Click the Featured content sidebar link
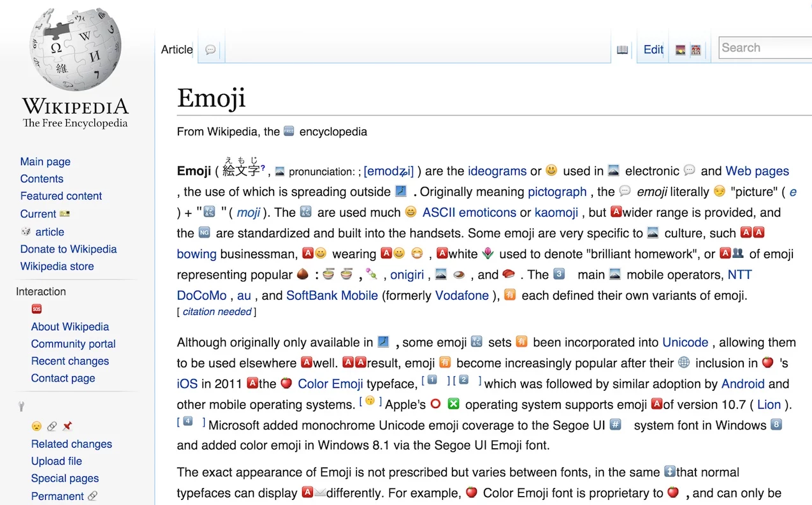 (61, 196)
